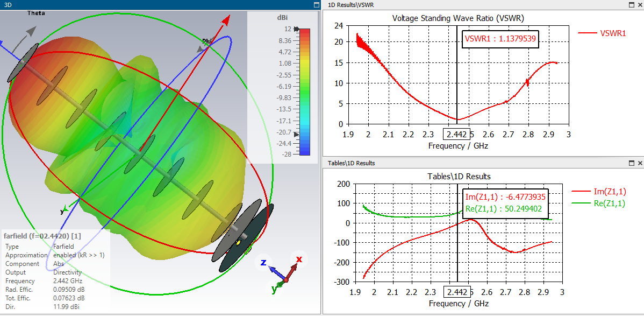Click the Frequency 2.442 GHz info value
644x316 pixels.
click(x=68, y=280)
